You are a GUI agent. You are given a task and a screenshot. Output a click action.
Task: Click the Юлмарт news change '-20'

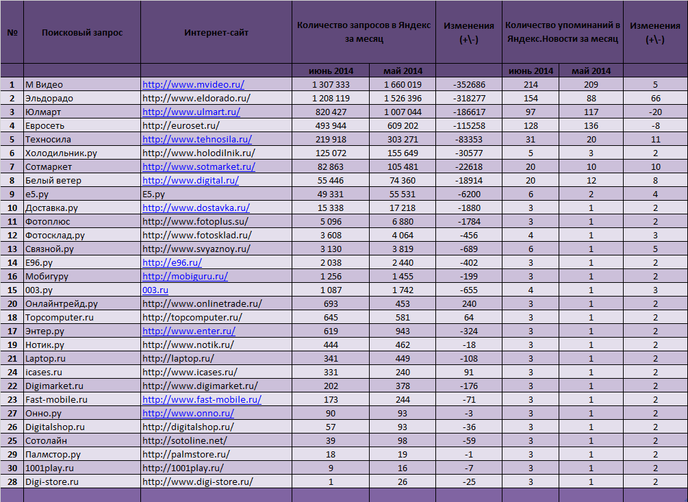[x=656, y=112]
